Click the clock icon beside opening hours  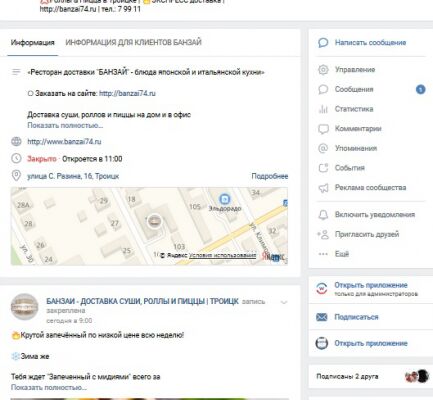[16, 159]
